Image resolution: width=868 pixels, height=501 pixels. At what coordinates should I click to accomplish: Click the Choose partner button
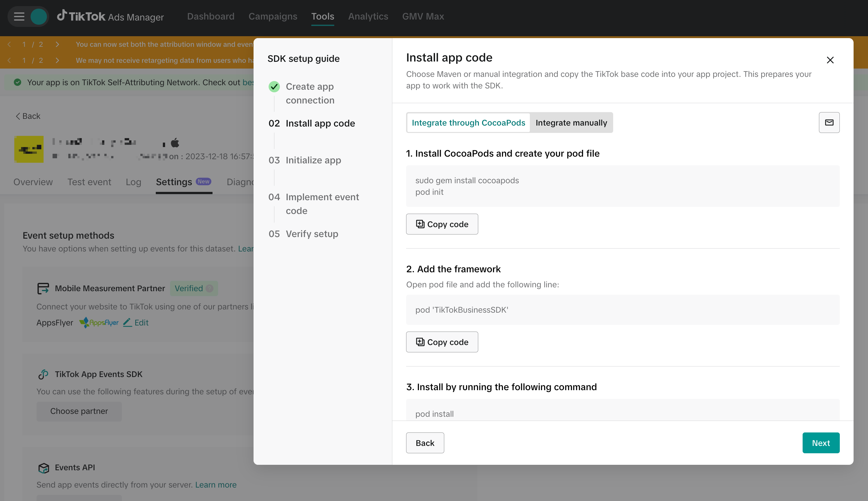click(x=79, y=411)
